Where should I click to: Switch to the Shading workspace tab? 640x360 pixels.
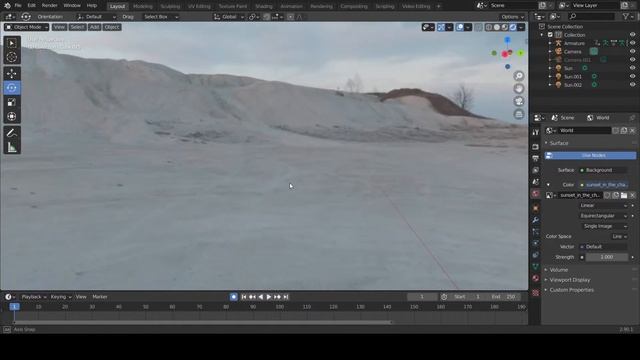pos(263,7)
